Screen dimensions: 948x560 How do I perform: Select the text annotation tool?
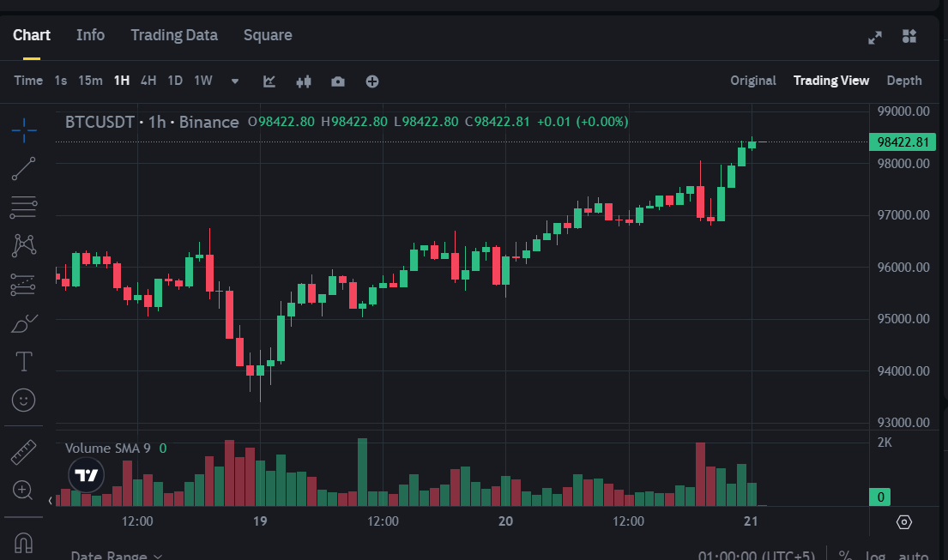[23, 361]
